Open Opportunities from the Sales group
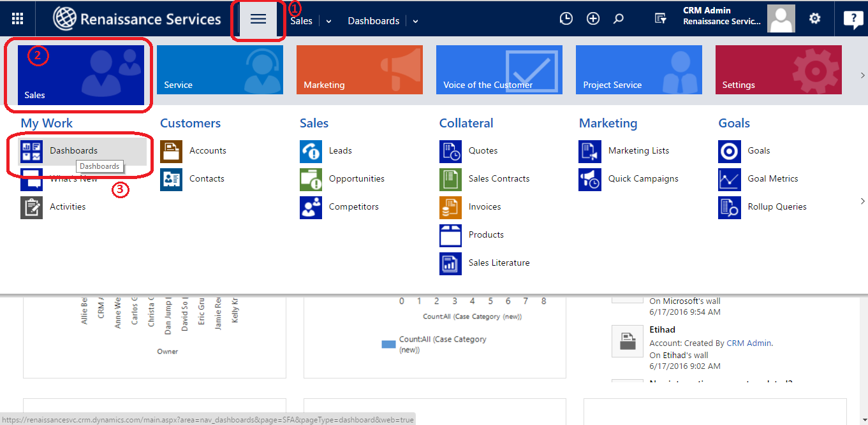This screenshot has width=868, height=425. click(357, 179)
